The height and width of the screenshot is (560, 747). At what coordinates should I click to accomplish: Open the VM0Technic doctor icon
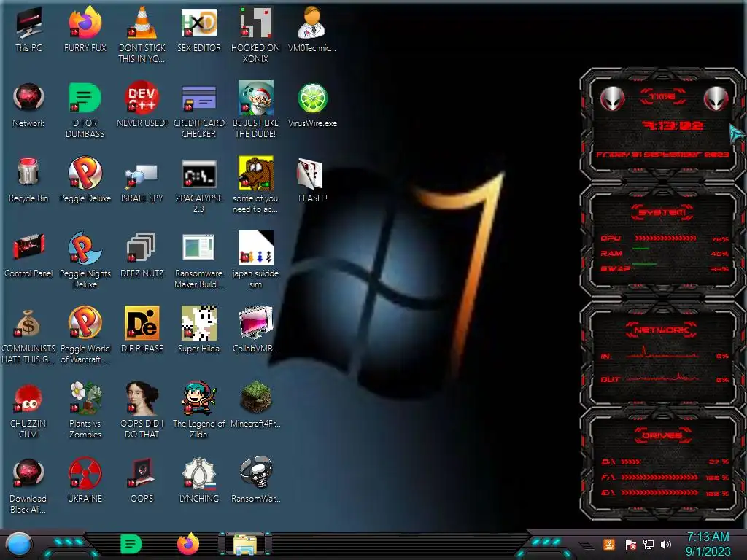tap(311, 29)
